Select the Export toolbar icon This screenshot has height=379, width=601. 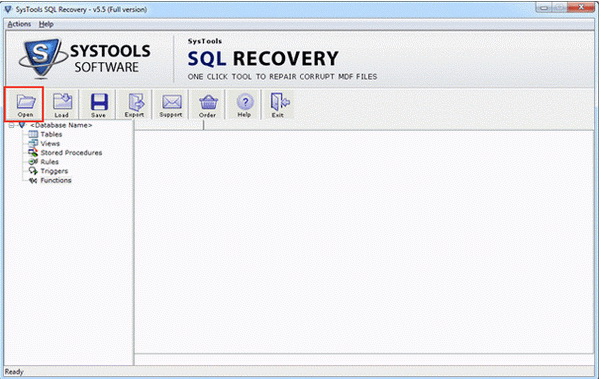click(135, 104)
